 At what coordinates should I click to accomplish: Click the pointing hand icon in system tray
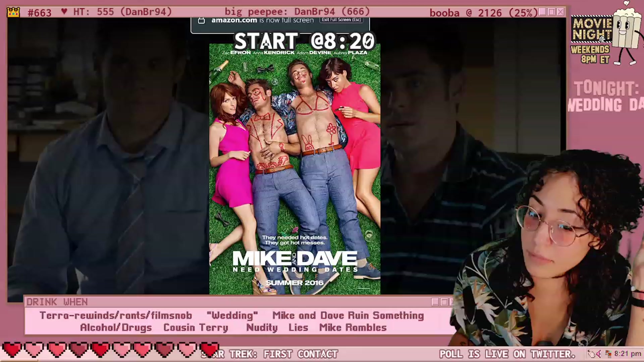(x=591, y=354)
